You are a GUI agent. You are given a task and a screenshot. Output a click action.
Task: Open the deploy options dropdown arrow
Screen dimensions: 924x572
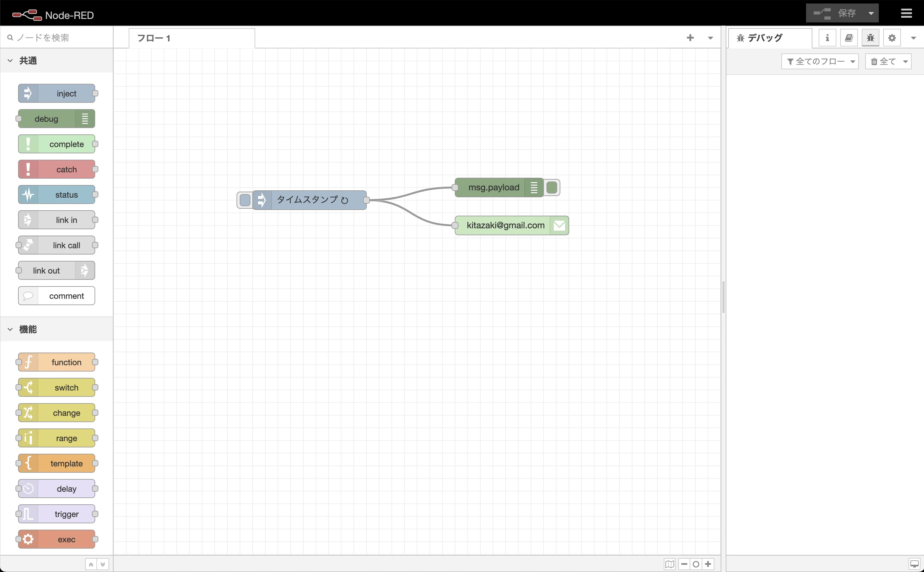871,13
